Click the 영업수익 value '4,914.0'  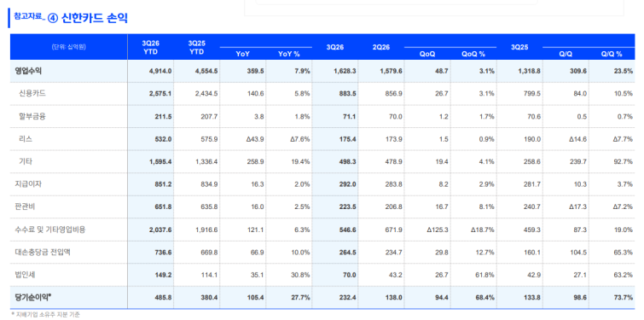click(x=160, y=71)
